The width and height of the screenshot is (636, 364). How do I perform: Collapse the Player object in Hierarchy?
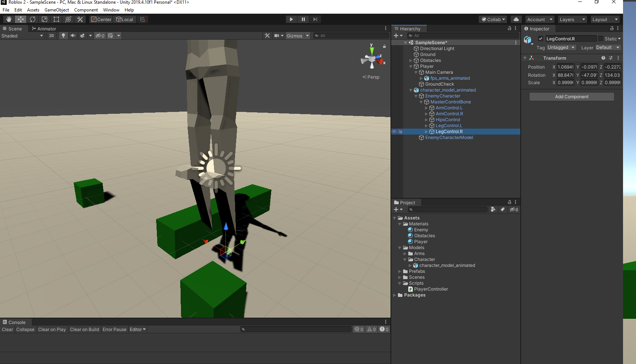(411, 66)
